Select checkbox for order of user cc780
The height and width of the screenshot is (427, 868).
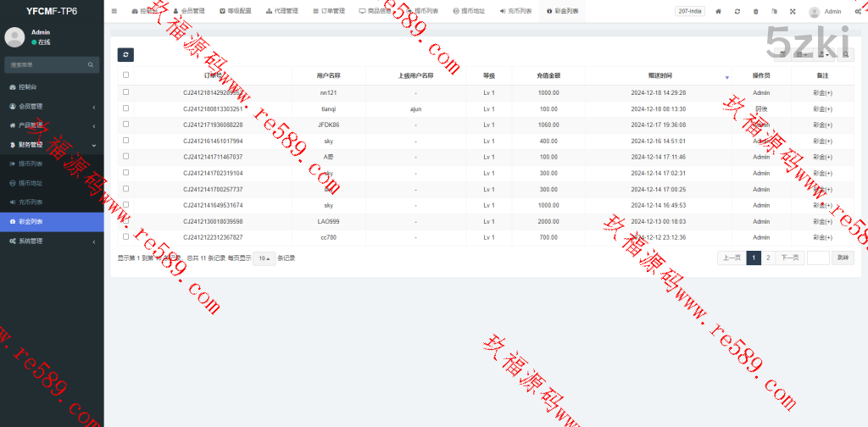[x=126, y=237]
